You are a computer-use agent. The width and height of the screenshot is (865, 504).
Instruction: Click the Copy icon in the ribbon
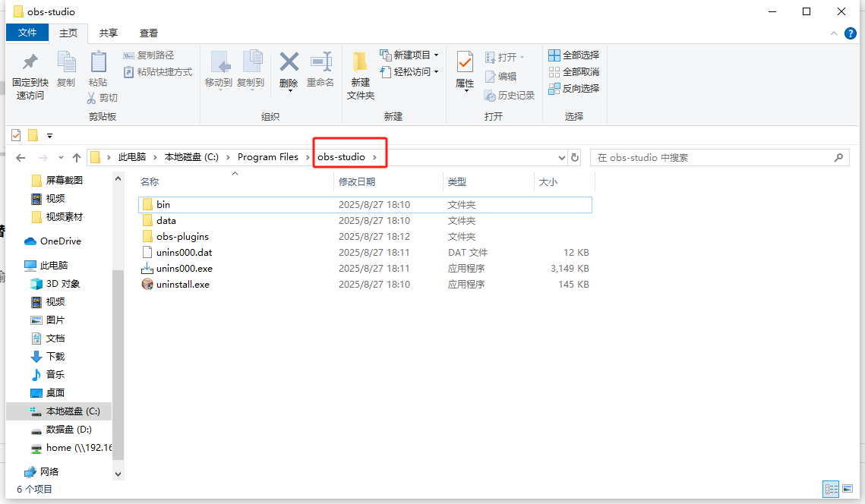[66, 62]
